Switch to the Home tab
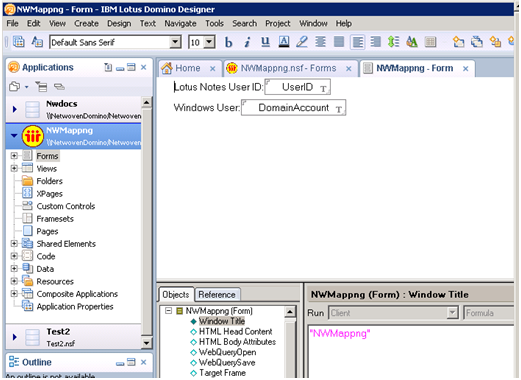Viewport: 521px width, 380px height. point(188,68)
